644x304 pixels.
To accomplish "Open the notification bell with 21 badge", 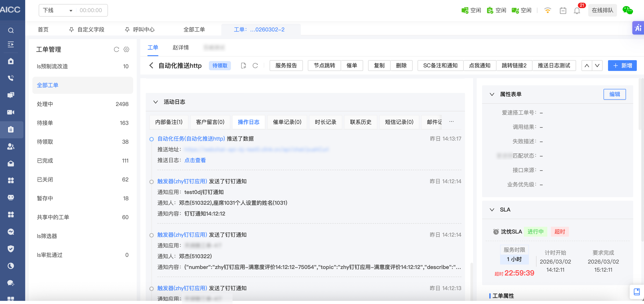I will [x=577, y=11].
